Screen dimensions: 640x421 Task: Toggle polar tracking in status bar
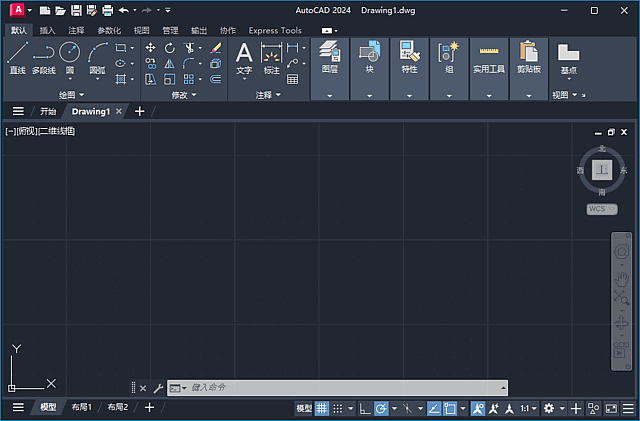381,408
